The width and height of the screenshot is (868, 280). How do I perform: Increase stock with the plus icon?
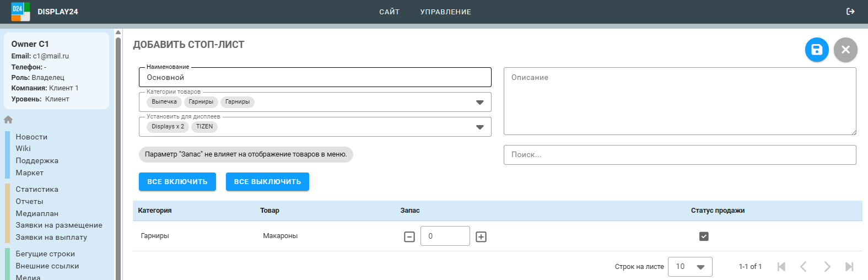click(481, 236)
